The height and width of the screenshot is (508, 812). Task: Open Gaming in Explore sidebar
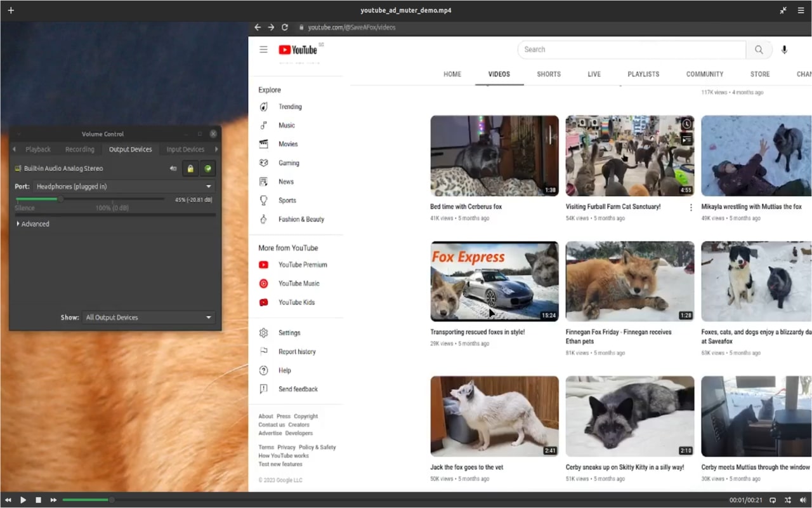pyautogui.click(x=289, y=163)
